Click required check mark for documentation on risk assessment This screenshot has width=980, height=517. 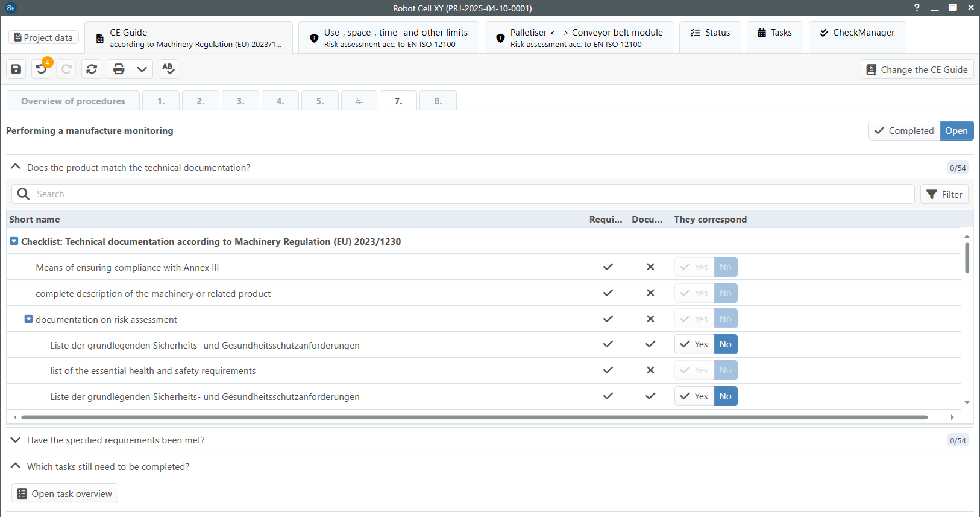[608, 319]
